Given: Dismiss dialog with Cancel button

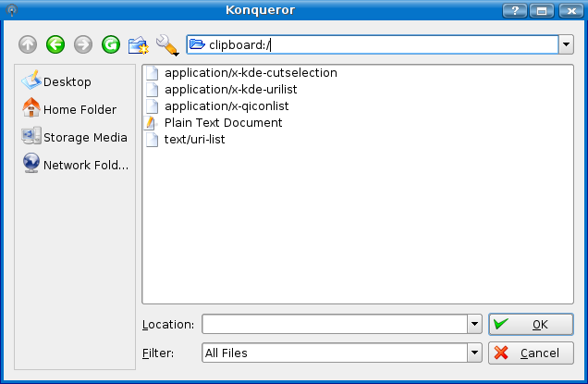Looking at the screenshot, I should pos(531,353).
